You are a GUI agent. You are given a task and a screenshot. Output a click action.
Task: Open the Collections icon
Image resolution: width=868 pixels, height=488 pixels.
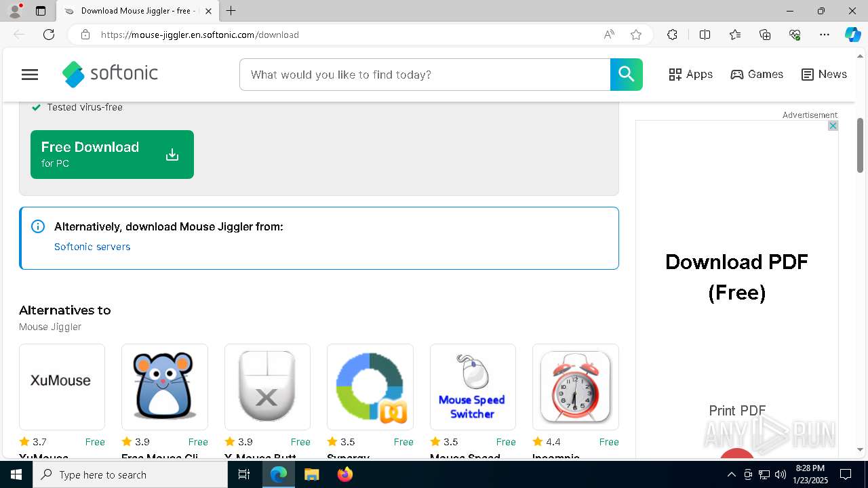765,35
